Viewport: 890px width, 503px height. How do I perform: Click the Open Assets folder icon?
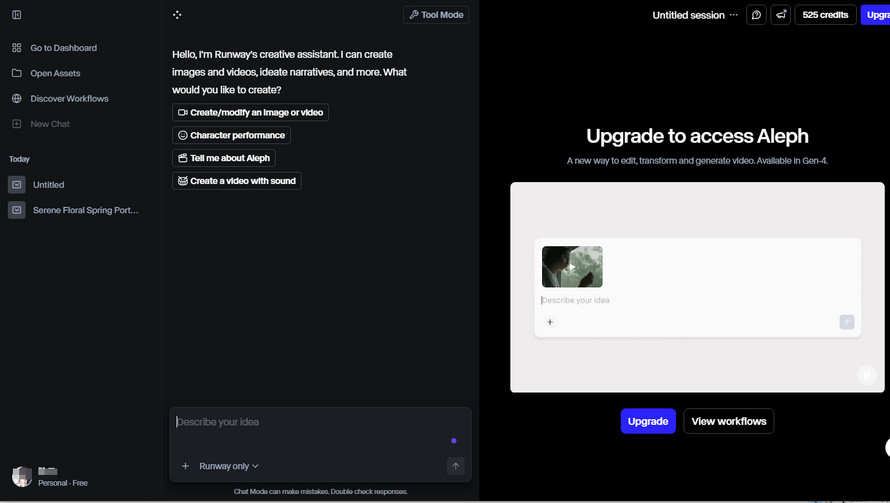(16, 73)
